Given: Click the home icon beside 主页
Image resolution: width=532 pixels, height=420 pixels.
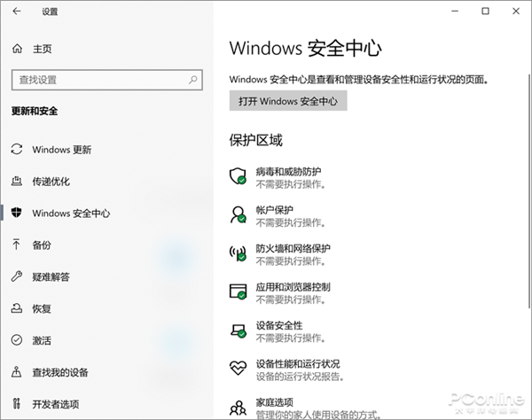Looking at the screenshot, I should click(18, 49).
